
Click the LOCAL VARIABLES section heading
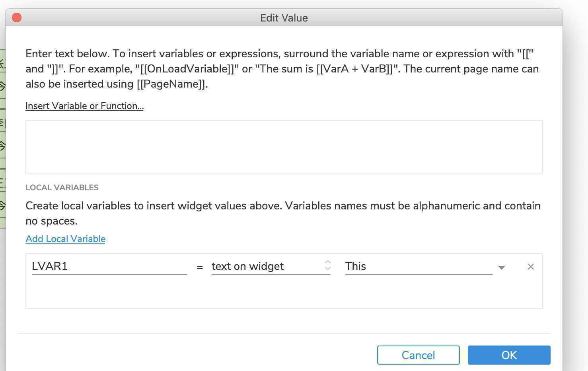click(62, 187)
